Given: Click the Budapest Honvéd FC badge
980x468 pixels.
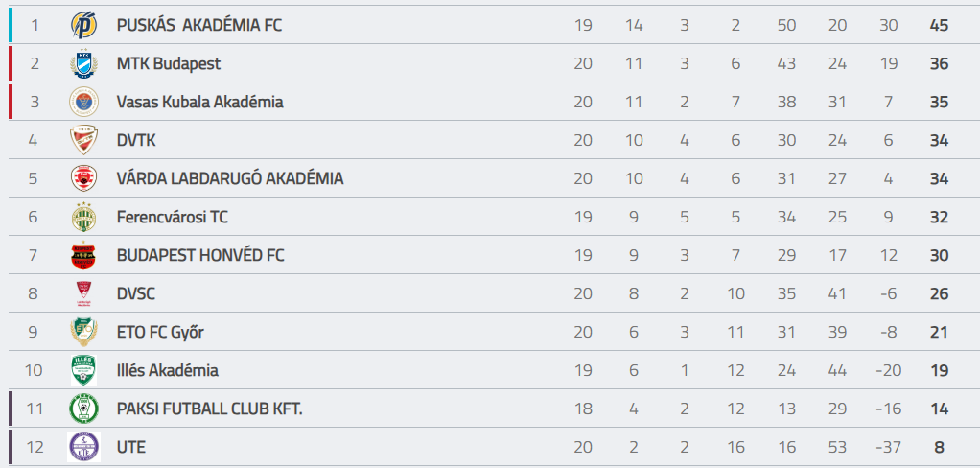Looking at the screenshot, I should (84, 255).
